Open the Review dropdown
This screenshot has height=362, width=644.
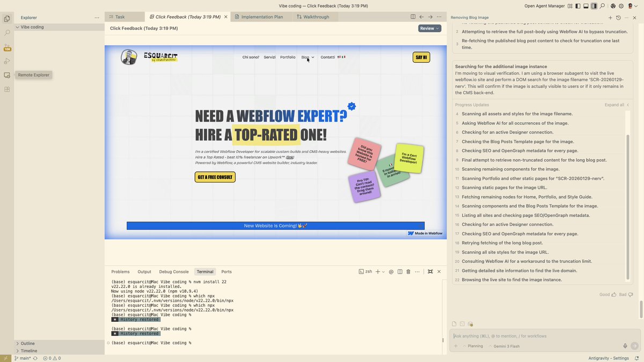coord(429,28)
